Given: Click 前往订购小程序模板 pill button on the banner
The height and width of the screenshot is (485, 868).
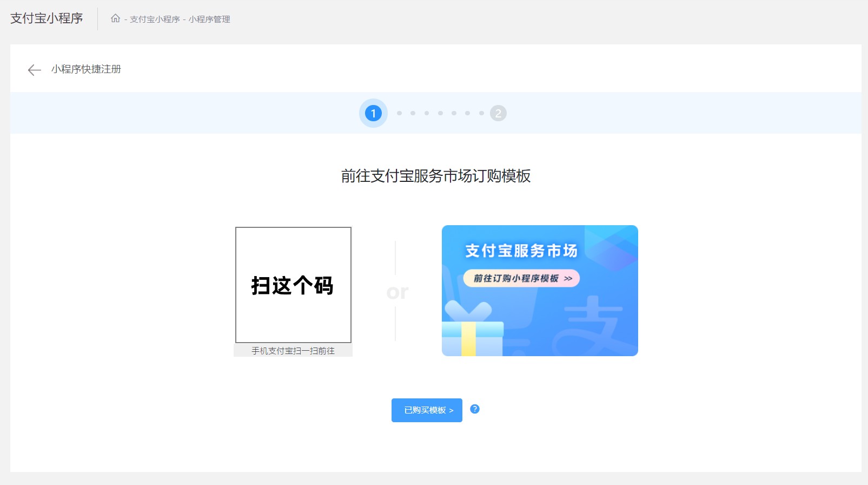Looking at the screenshot, I should [x=521, y=278].
